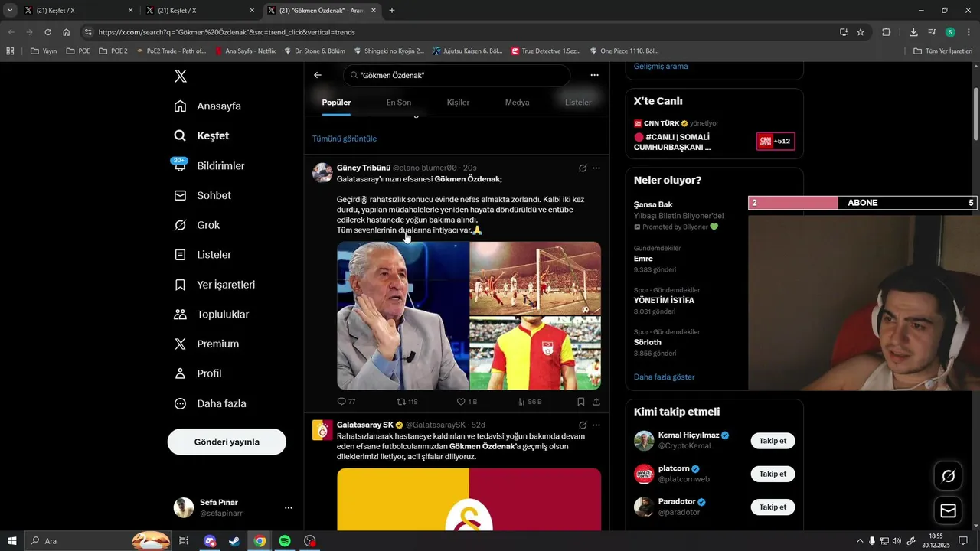Open floating Grok button at bottom right
Image resolution: width=980 pixels, height=551 pixels.
coord(949,476)
